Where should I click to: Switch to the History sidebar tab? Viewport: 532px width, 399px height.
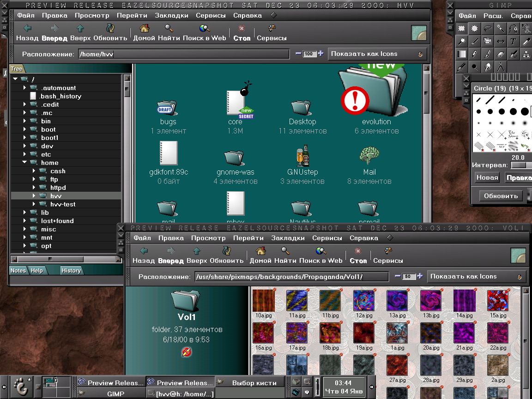(x=71, y=271)
